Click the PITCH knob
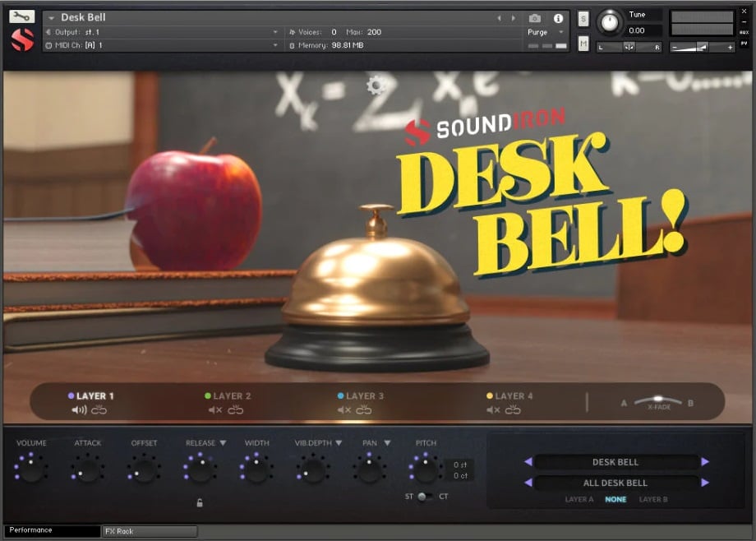Image resolution: width=756 pixels, height=541 pixels. pyautogui.click(x=426, y=469)
